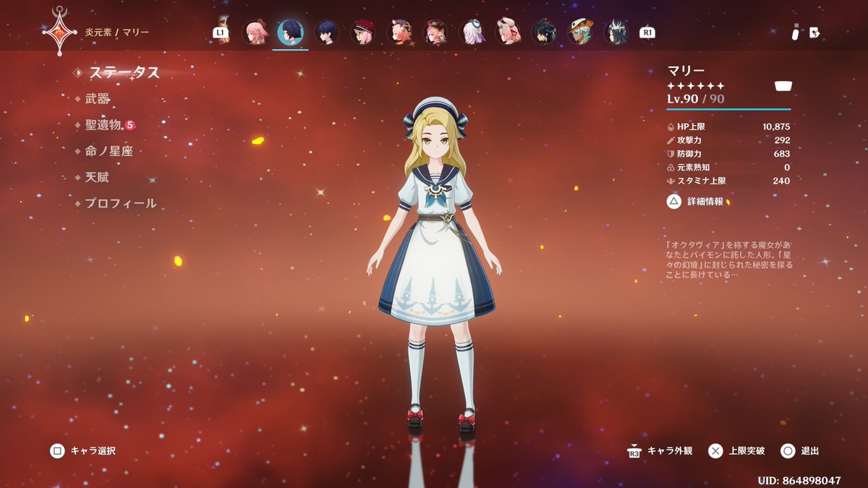The width and height of the screenshot is (868, 488).
Task: Select Yae Miko's portrait in the character bar
Action: pos(254,33)
